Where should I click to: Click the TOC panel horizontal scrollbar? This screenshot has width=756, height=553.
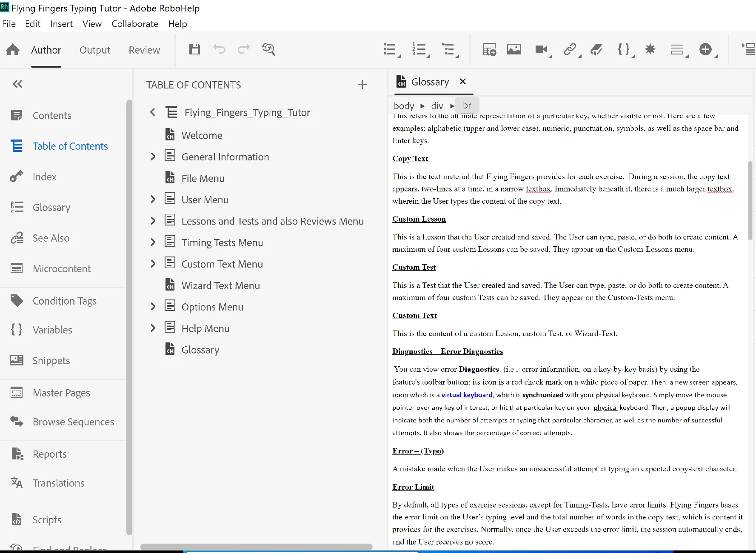[x=256, y=547]
